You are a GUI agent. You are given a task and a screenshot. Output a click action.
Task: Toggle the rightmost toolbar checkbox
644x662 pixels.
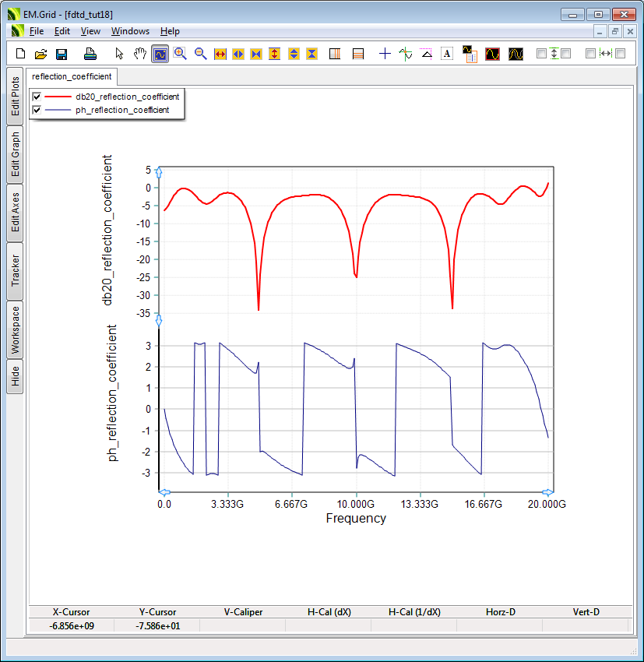pos(621,54)
